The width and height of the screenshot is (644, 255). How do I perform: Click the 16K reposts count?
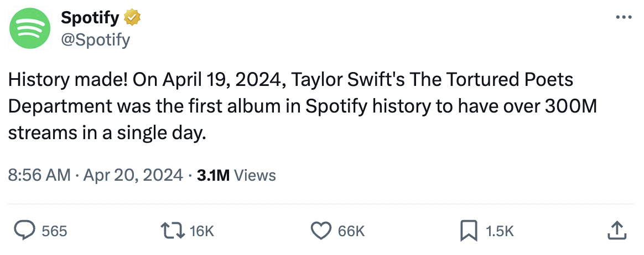coord(201,231)
